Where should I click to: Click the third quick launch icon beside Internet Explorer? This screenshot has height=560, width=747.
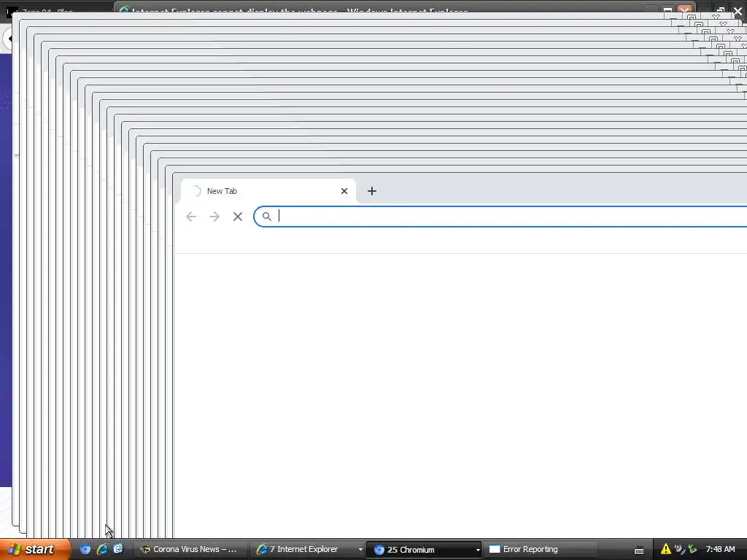pyautogui.click(x=118, y=549)
